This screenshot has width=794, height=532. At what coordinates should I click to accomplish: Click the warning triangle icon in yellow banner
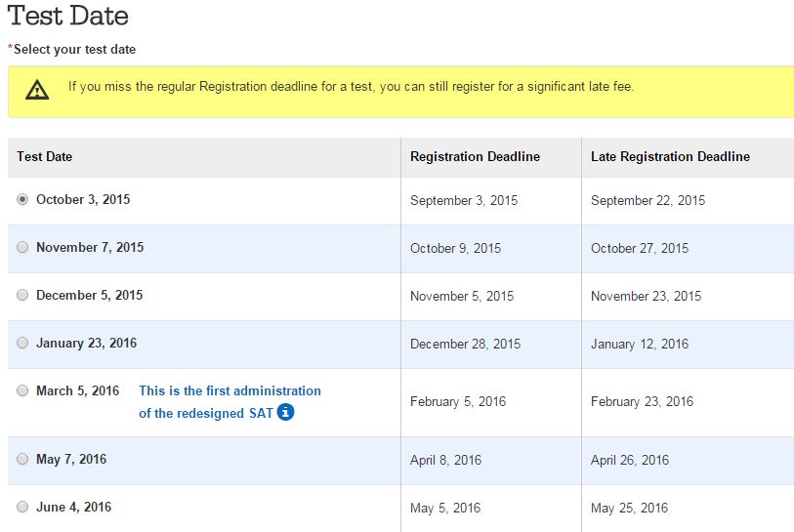pos(37,90)
